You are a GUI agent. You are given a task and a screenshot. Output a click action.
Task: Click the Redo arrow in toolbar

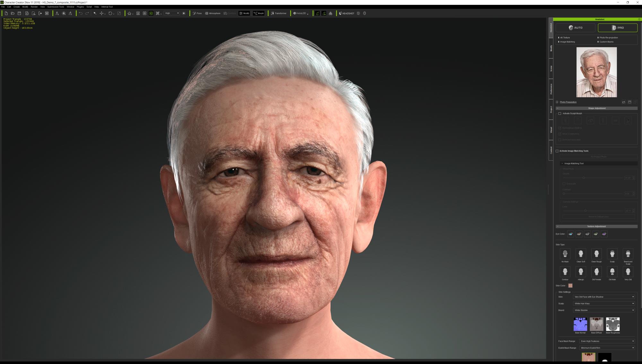coord(87,13)
